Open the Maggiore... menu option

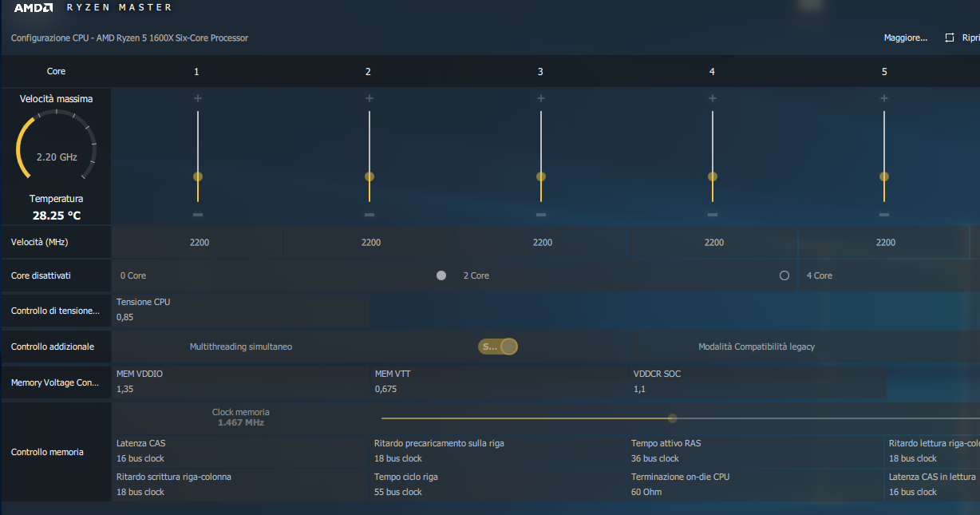[x=906, y=38]
